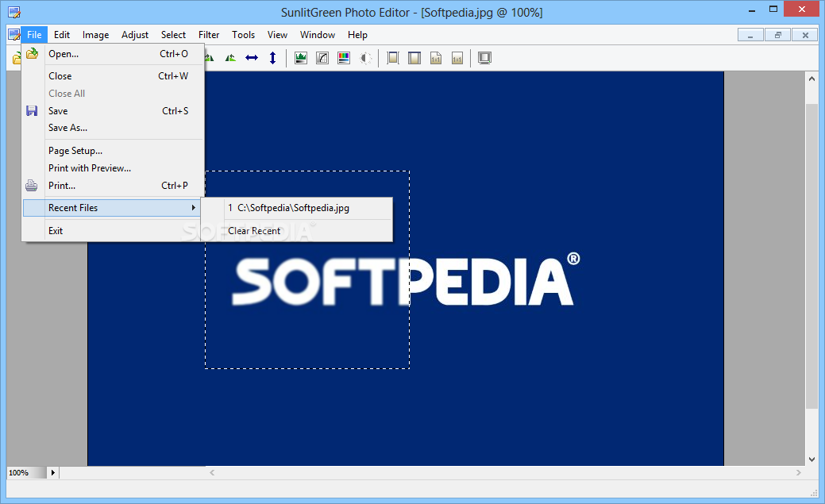Viewport: 825px width, 504px height.
Task: Choose Open... from File menu
Action: 113,54
